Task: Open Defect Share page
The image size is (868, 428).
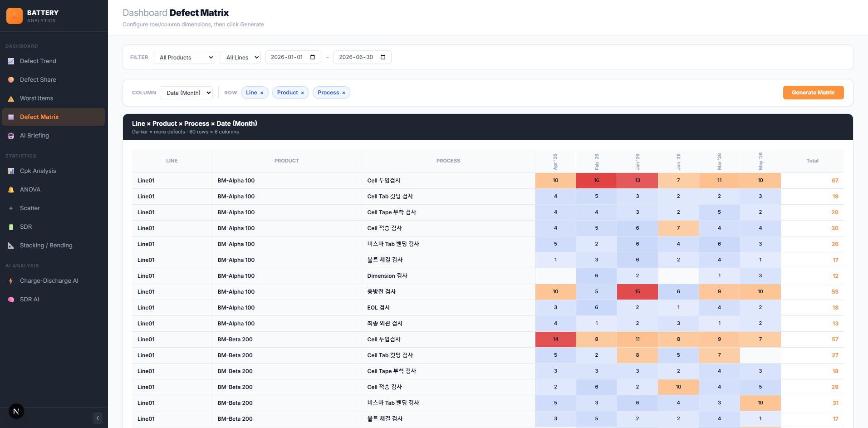Action: click(x=54, y=80)
